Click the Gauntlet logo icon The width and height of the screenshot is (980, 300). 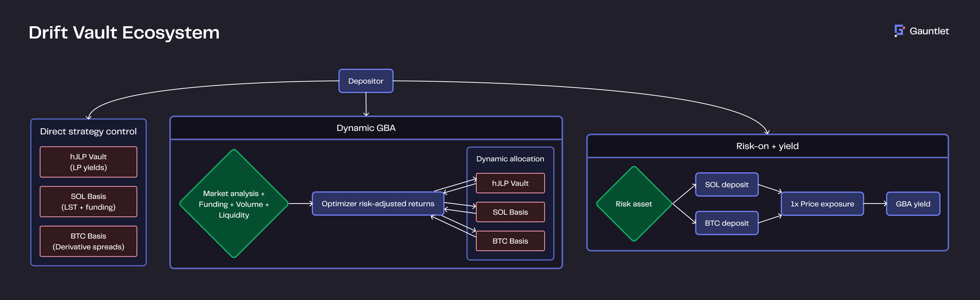point(899,31)
